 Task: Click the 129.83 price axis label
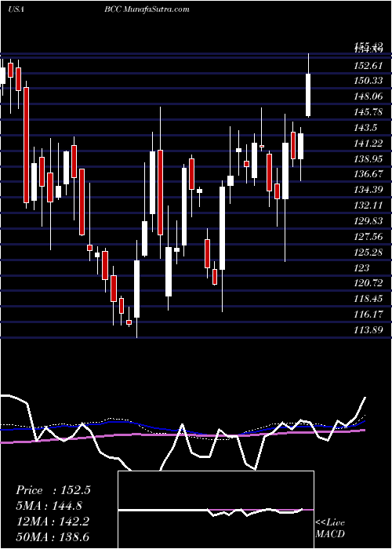click(368, 221)
